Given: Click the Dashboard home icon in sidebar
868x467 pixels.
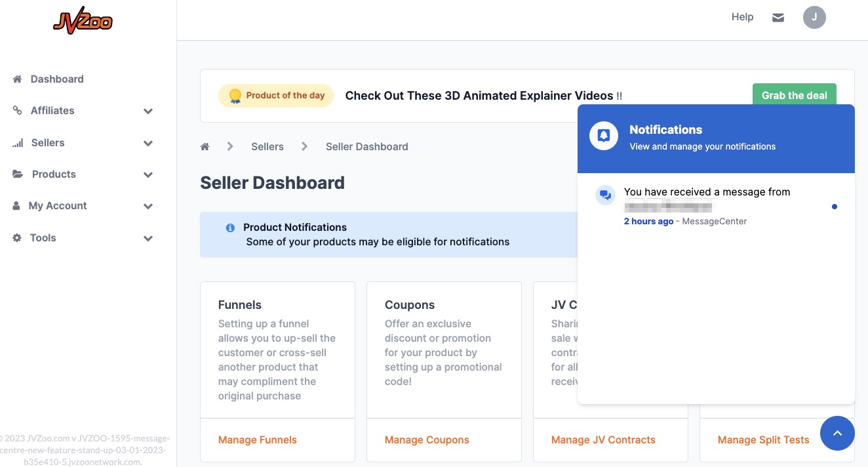Looking at the screenshot, I should [18, 79].
